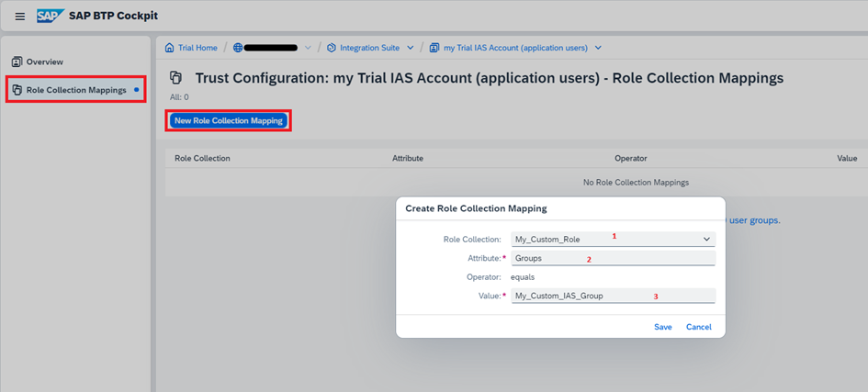
Task: Click the Integration Suite breadcrumb icon
Action: pyautogui.click(x=332, y=48)
